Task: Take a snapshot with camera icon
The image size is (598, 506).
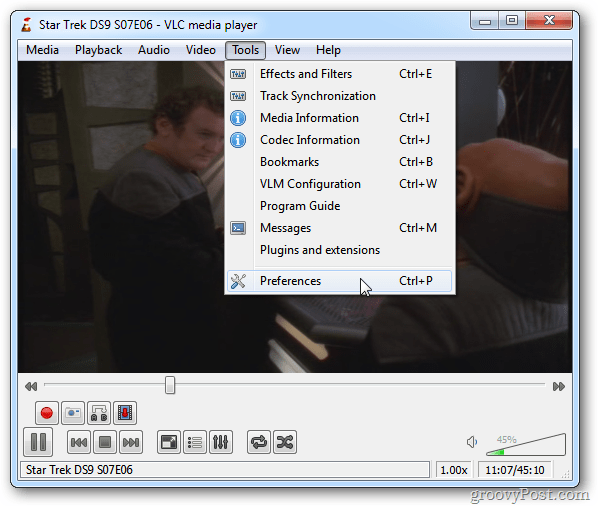Action: coord(73,413)
